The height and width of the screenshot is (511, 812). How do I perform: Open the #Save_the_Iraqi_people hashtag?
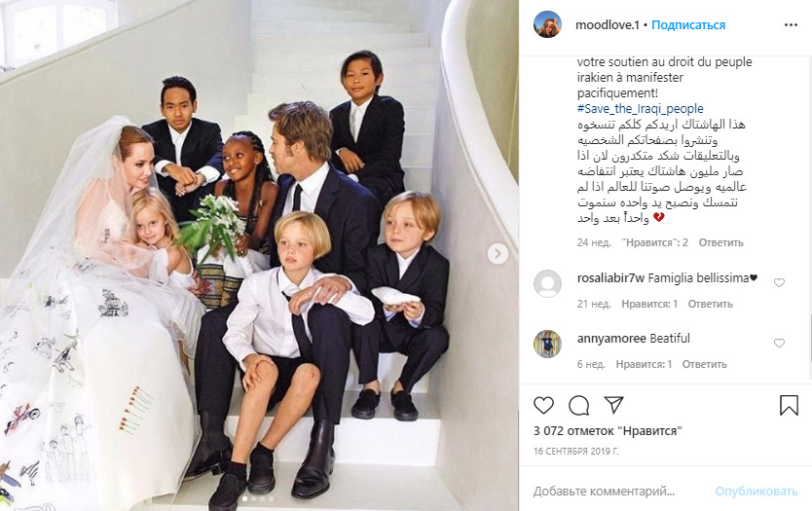click(x=640, y=109)
